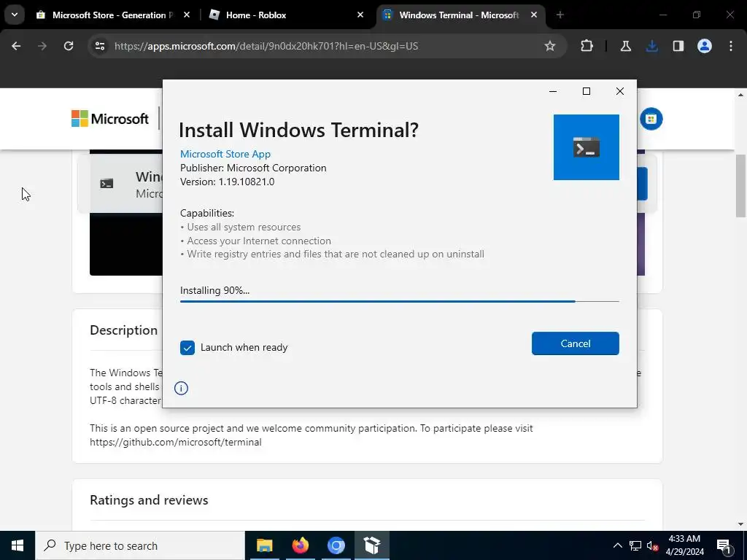
Task: Open the github.com/microsoft/terminal link text
Action: pos(176,442)
